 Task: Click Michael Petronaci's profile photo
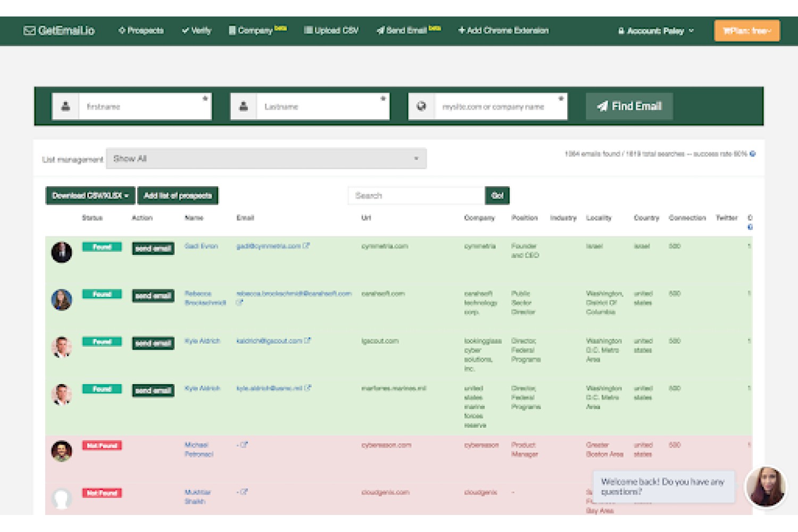[62, 451]
